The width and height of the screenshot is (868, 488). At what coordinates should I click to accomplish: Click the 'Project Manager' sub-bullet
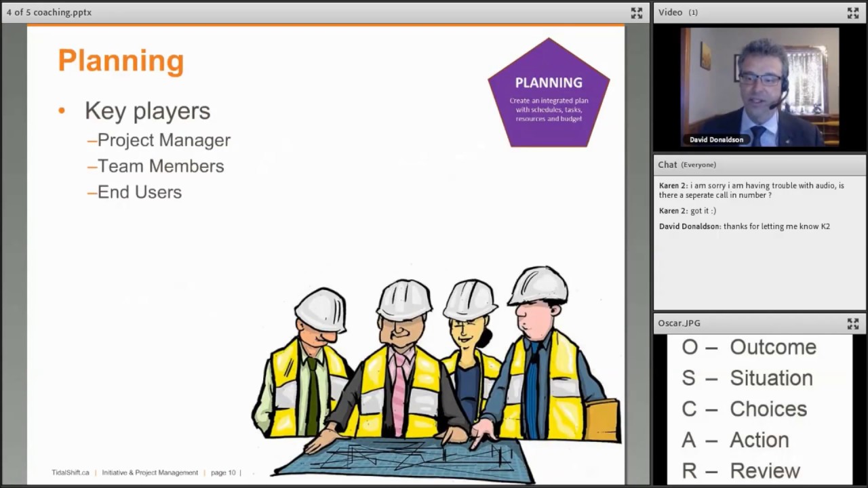point(163,140)
